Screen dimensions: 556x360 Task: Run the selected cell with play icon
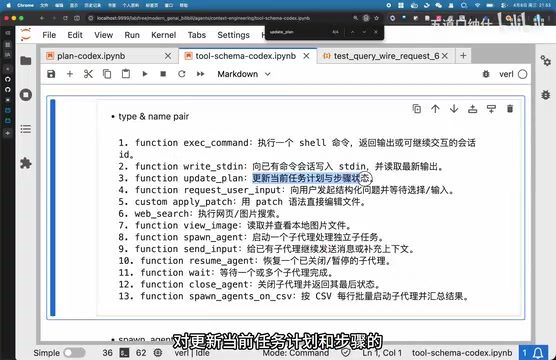pyautogui.click(x=145, y=74)
